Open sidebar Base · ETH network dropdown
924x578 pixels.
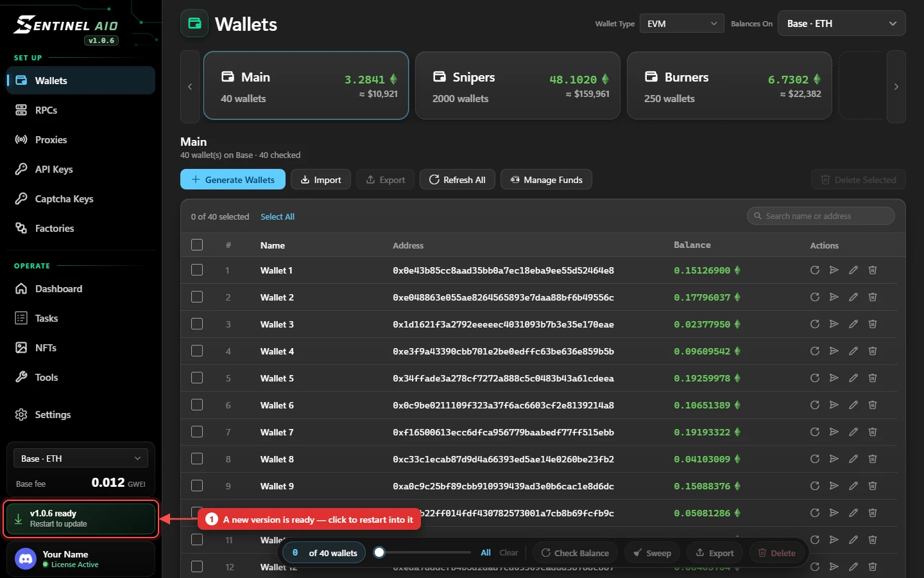point(81,459)
